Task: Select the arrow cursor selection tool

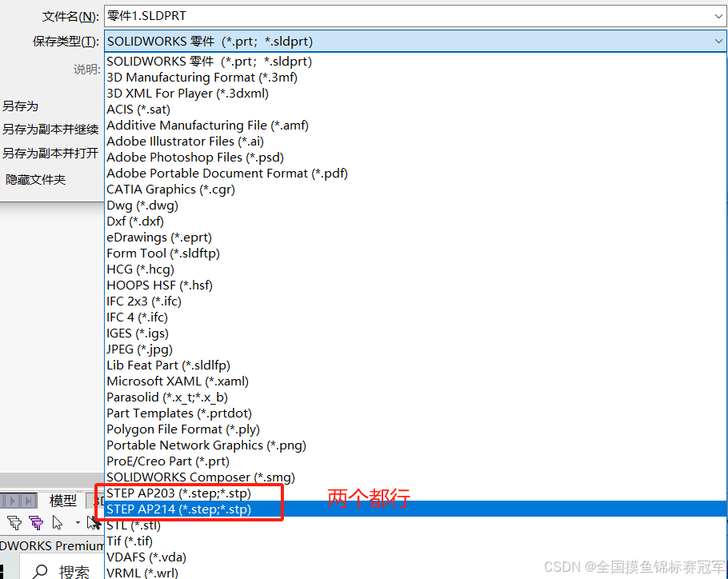Action: 58,523
